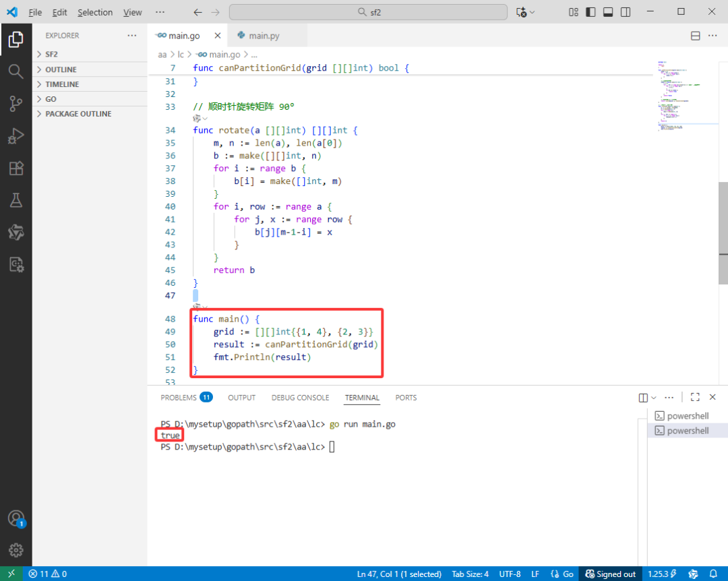Click Tab Size: 4 status item

point(471,574)
